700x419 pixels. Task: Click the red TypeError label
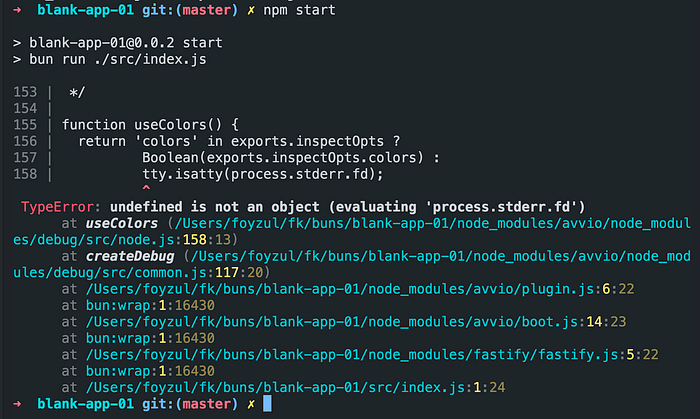(x=57, y=207)
